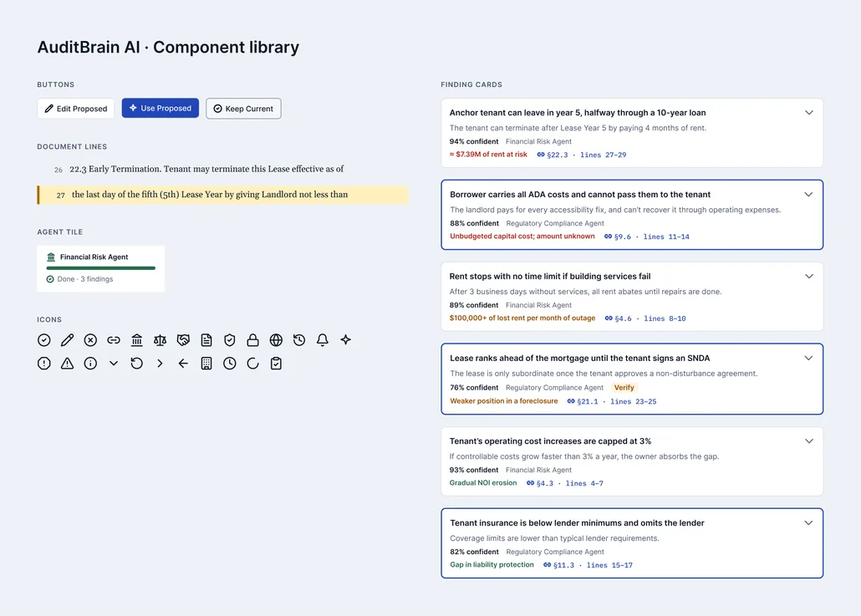Click the loading spinner circle icon

[x=252, y=363]
